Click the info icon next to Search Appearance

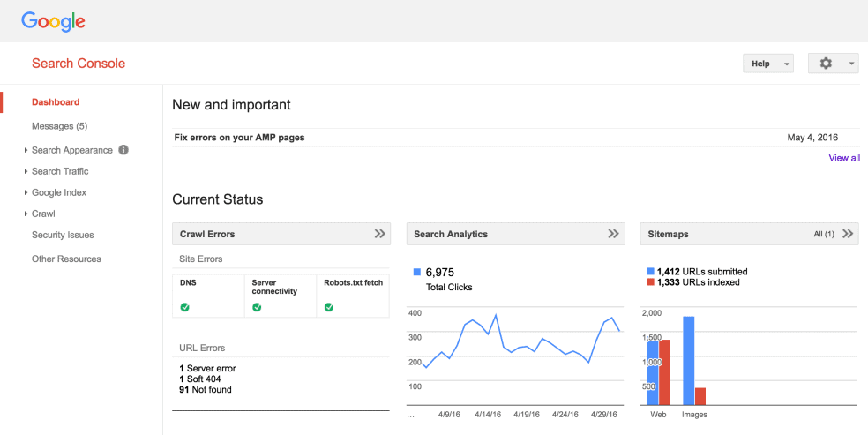click(x=123, y=150)
